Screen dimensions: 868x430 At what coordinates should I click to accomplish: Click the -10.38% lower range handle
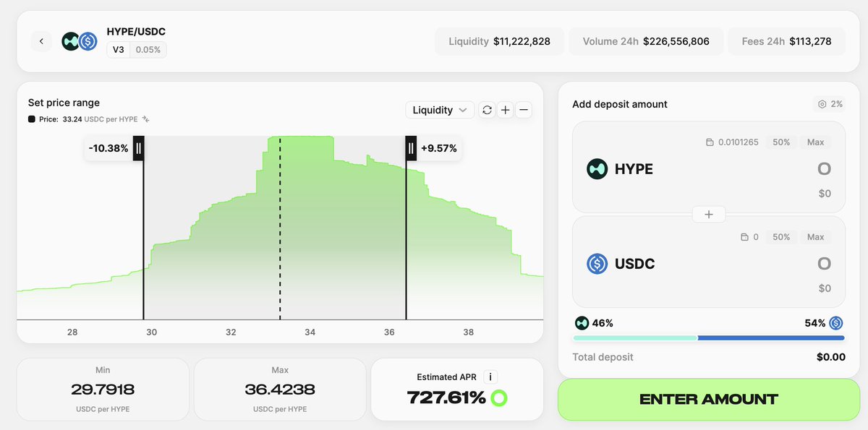click(x=138, y=148)
